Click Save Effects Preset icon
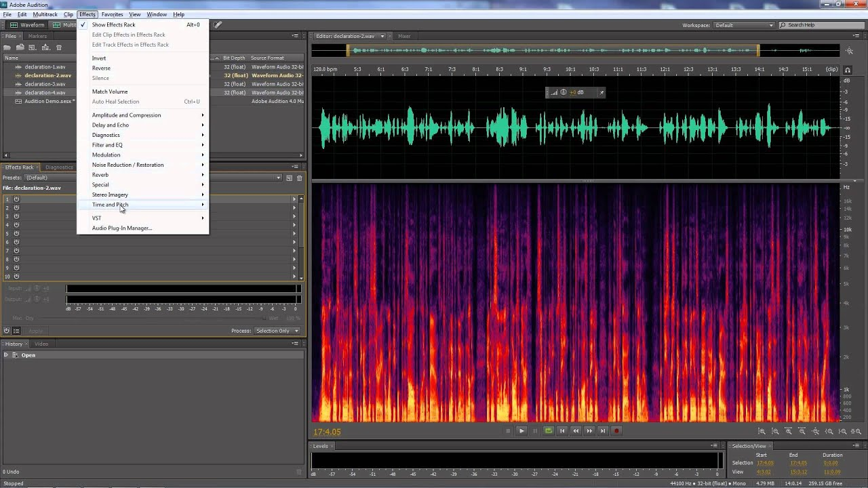This screenshot has width=868, height=488. point(289,178)
